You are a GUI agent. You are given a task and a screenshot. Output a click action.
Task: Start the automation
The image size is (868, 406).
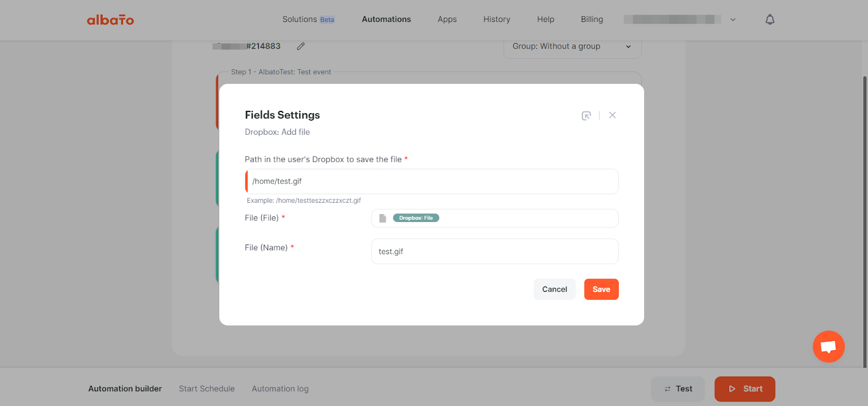point(745,389)
